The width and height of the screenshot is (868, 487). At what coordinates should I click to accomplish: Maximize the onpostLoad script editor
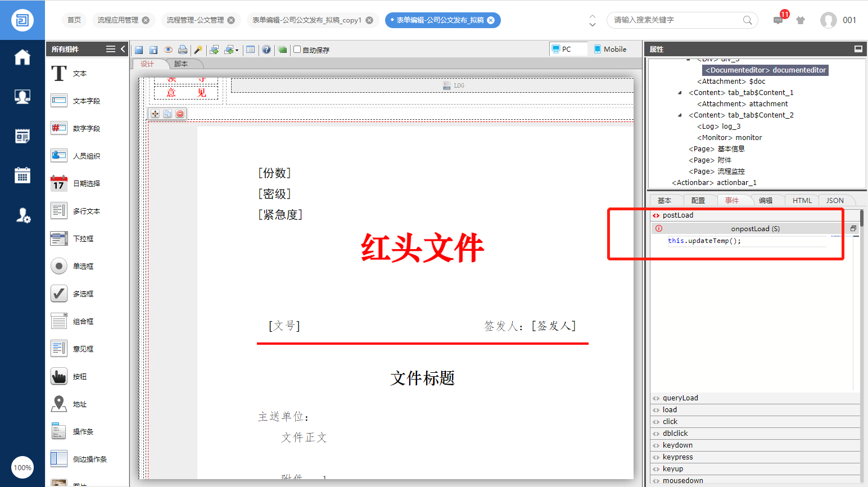(x=853, y=228)
